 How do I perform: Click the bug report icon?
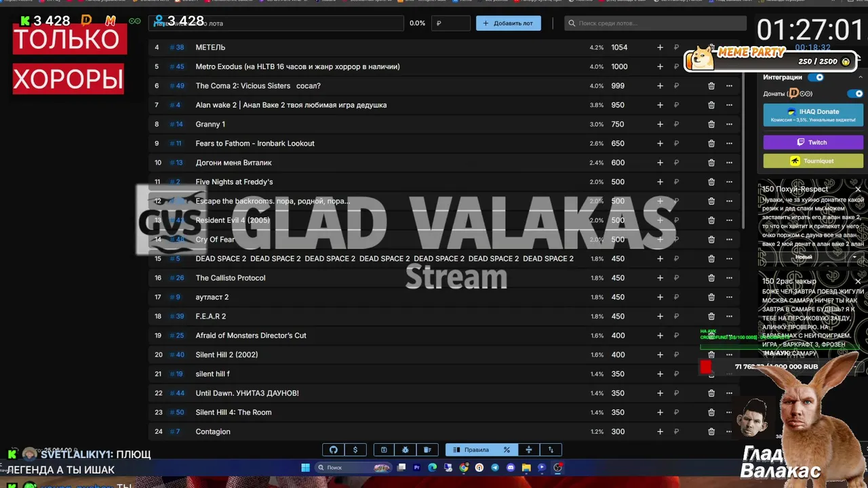click(x=406, y=450)
